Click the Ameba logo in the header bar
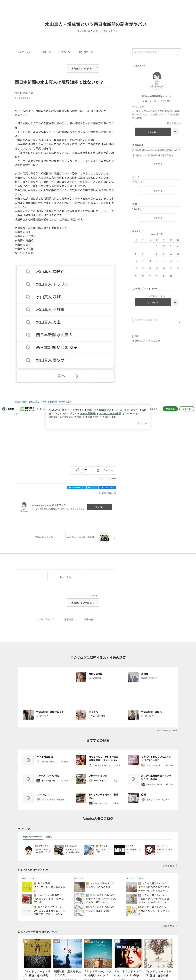This screenshot has width=196, height=980. click(8, 409)
